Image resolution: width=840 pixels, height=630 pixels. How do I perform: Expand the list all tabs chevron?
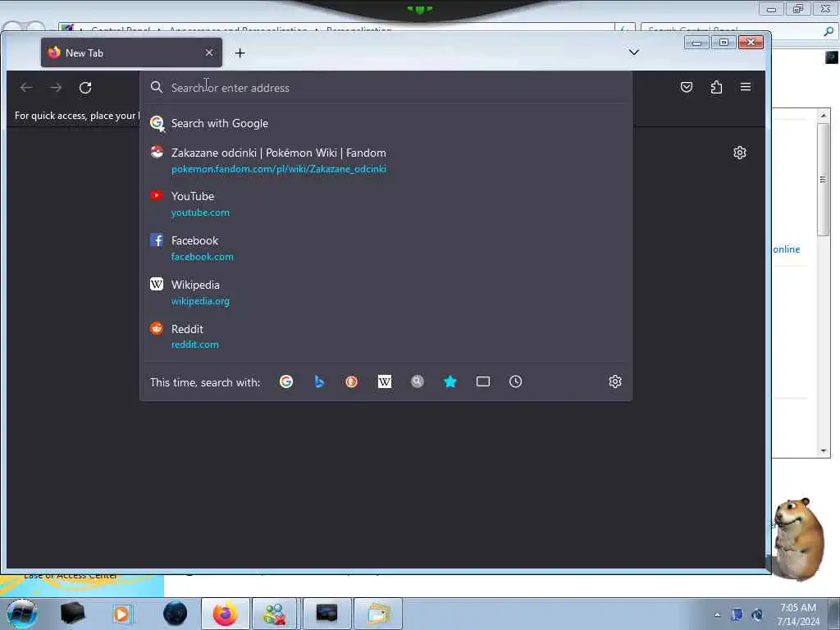point(634,52)
